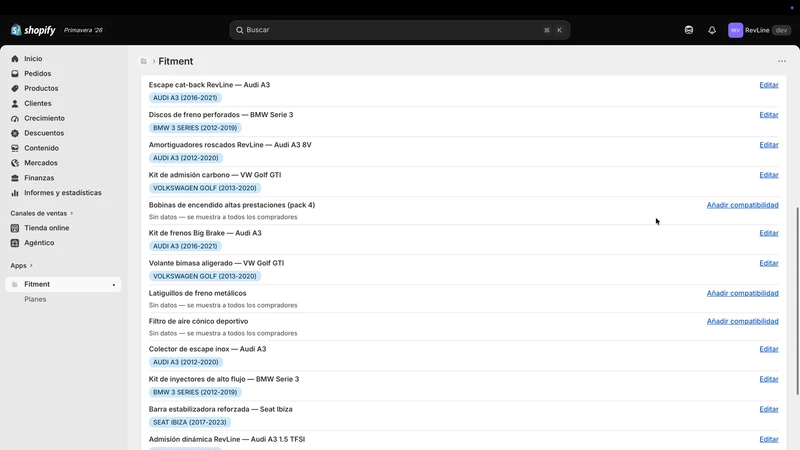
Task: Click BMW 3 SERIES tag under Kit de inyectores
Action: [195, 392]
